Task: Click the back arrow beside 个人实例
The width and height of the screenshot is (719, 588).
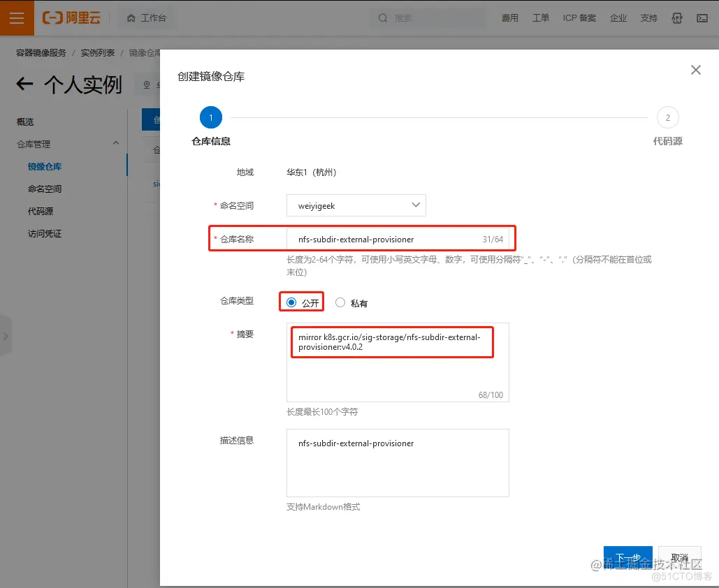Action: pos(24,84)
